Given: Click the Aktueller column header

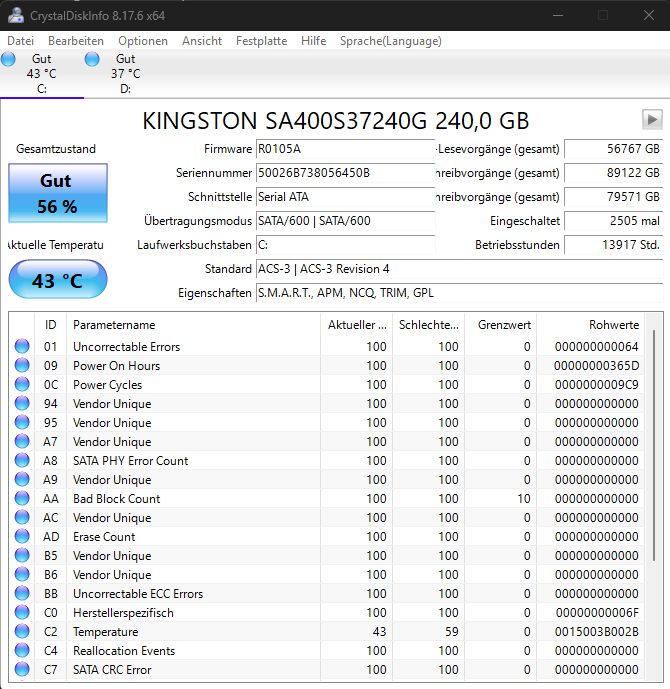Looking at the screenshot, I should 356,325.
